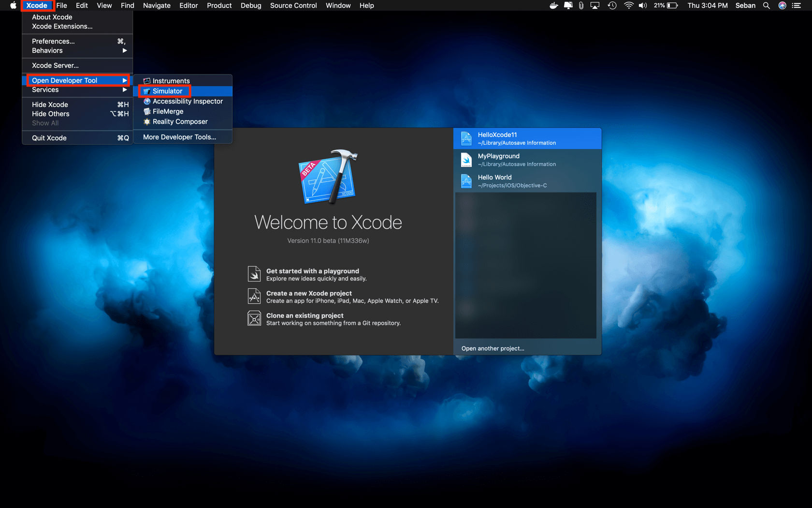Viewport: 812px width, 508px height.
Task: Open the Debug menu
Action: point(251,5)
